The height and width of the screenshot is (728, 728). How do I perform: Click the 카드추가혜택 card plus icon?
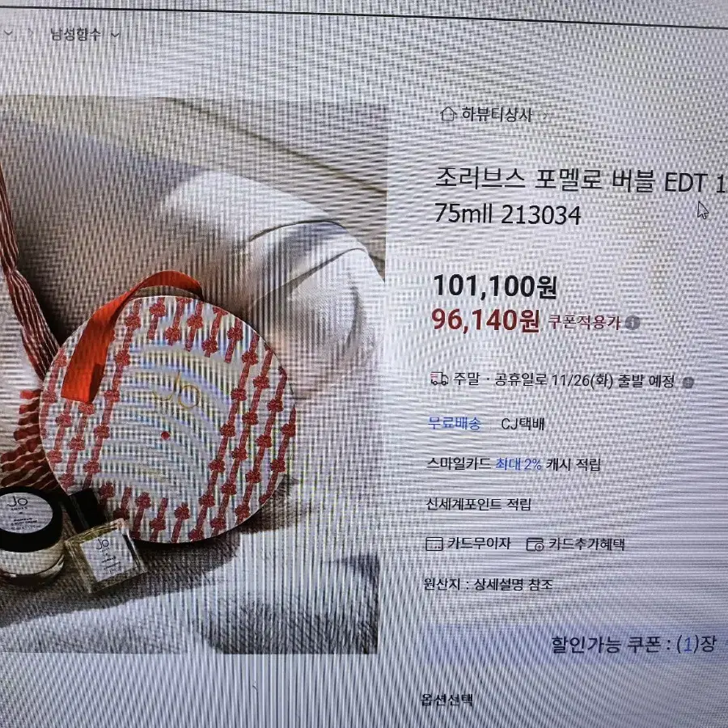tap(535, 544)
